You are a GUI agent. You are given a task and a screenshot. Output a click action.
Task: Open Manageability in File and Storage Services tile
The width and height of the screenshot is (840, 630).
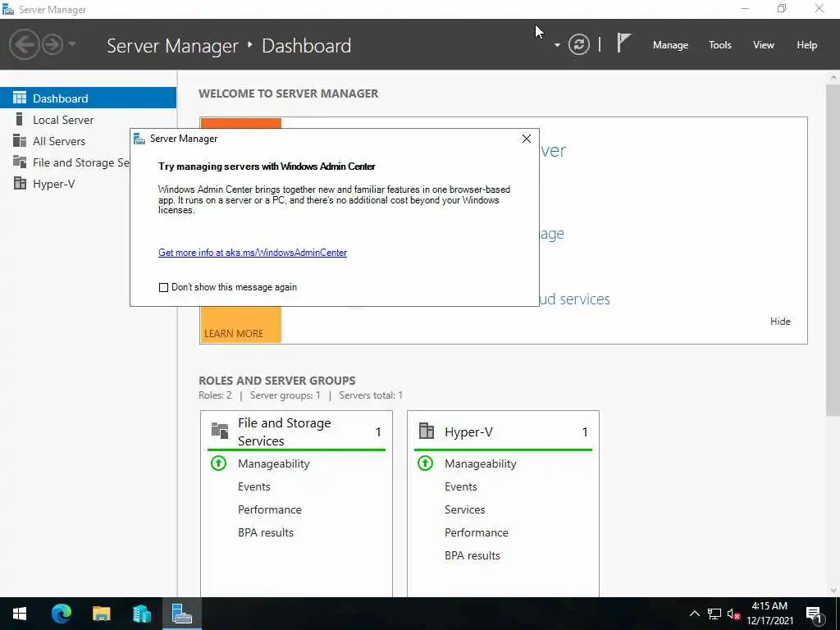coord(274,463)
